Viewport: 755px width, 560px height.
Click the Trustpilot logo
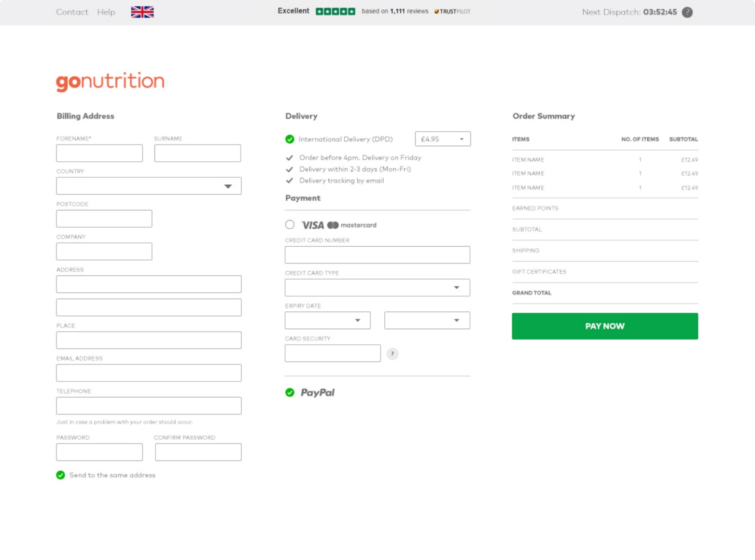452,12
